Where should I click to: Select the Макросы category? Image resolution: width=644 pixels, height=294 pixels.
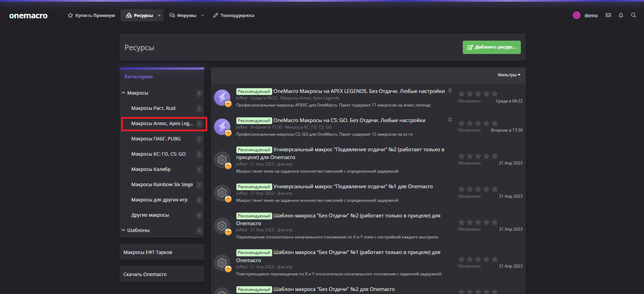click(137, 93)
